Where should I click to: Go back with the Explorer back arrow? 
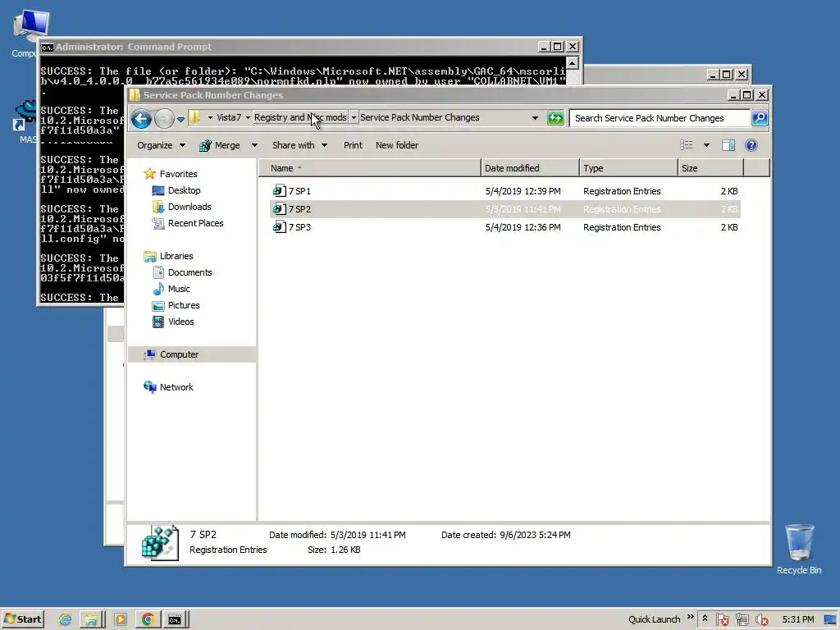pyautogui.click(x=141, y=118)
